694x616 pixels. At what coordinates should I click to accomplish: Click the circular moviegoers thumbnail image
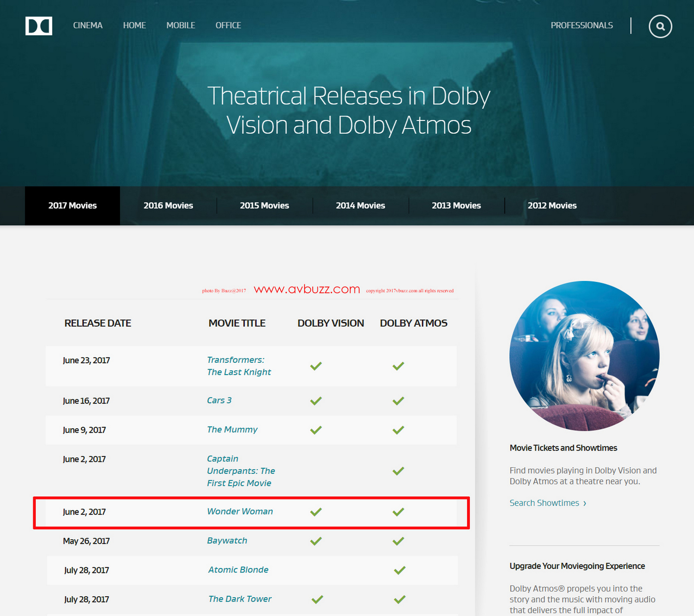584,356
